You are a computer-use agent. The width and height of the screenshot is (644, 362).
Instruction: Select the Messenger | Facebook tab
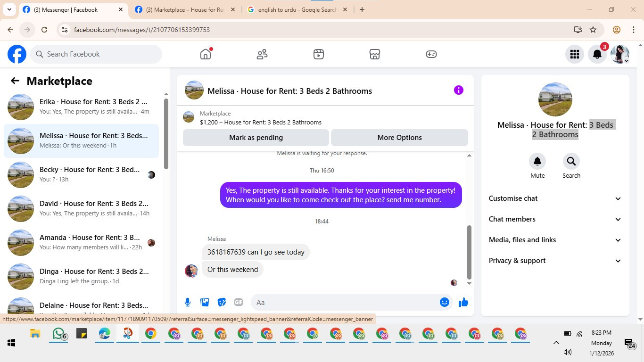coord(73,9)
